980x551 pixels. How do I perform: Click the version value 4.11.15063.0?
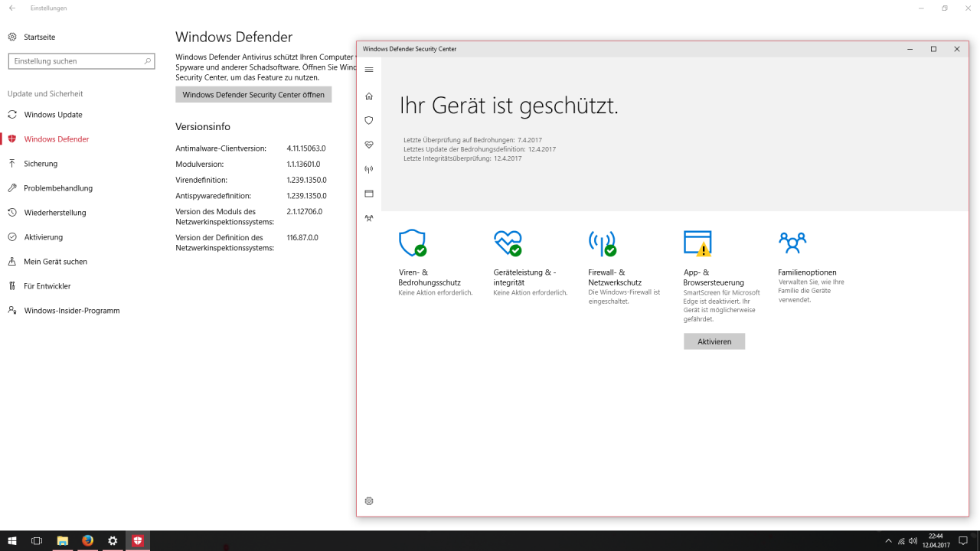pyautogui.click(x=306, y=148)
